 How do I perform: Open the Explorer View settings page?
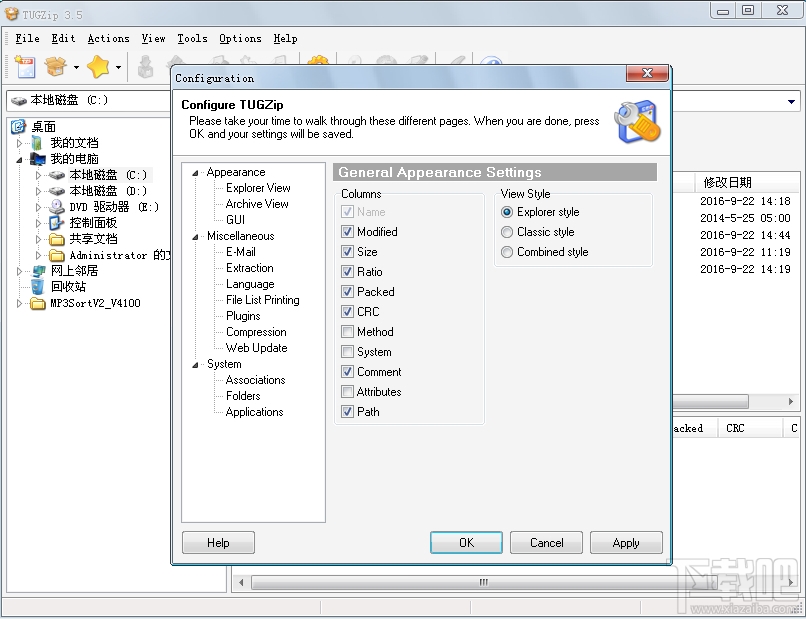pos(258,188)
